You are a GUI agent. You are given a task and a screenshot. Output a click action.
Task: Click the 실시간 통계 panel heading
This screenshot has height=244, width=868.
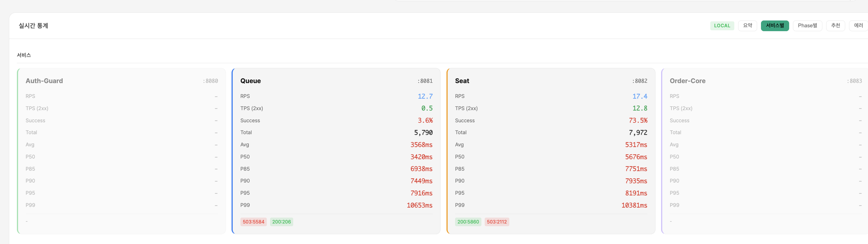pyautogui.click(x=33, y=26)
